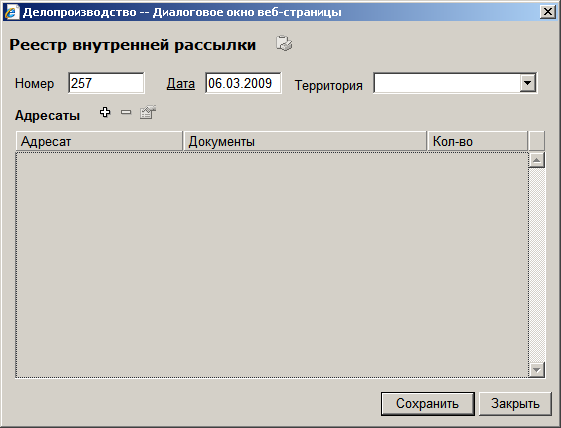Remove recipient with minus icon
Viewport: 561px width, 428px height.
[126, 112]
